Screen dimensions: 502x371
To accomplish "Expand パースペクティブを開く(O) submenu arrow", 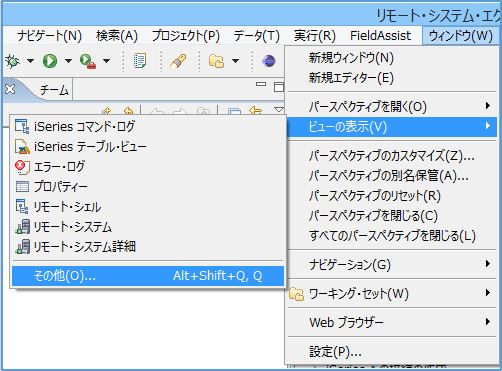I will (488, 106).
